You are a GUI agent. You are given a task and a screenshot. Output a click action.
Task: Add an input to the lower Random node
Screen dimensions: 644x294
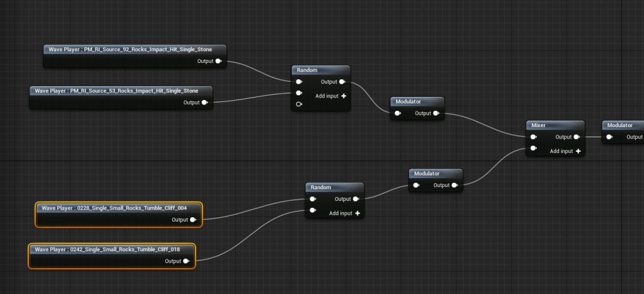click(x=357, y=213)
